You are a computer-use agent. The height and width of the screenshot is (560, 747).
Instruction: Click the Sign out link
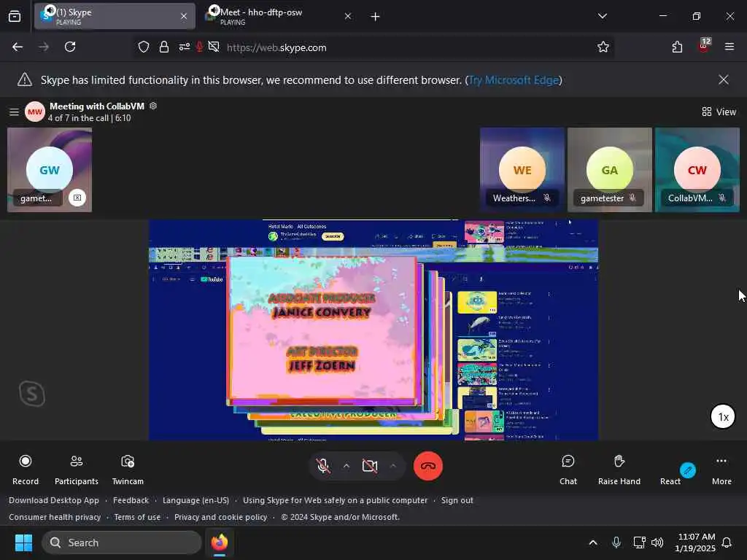[457, 500]
